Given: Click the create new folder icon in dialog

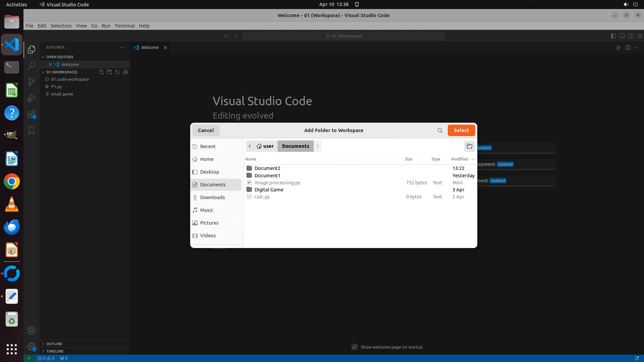Looking at the screenshot, I should 469,146.
